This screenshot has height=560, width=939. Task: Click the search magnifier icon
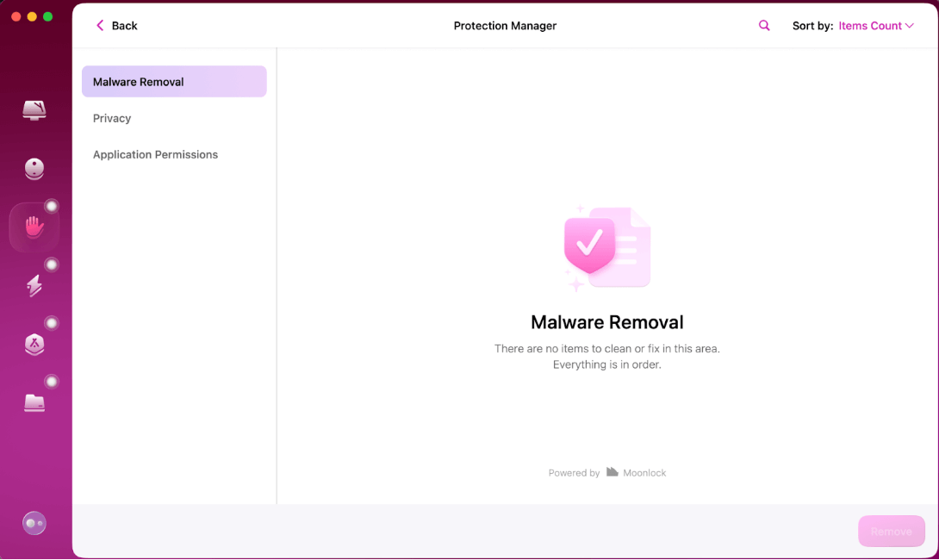tap(764, 25)
